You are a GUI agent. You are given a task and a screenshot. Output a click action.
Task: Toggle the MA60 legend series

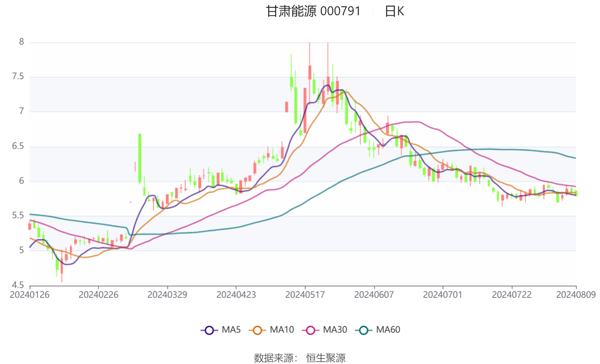[x=377, y=330]
